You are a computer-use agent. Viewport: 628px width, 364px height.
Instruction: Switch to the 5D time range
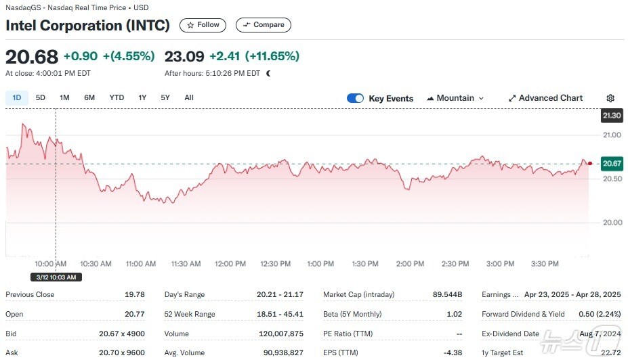pyautogui.click(x=41, y=97)
